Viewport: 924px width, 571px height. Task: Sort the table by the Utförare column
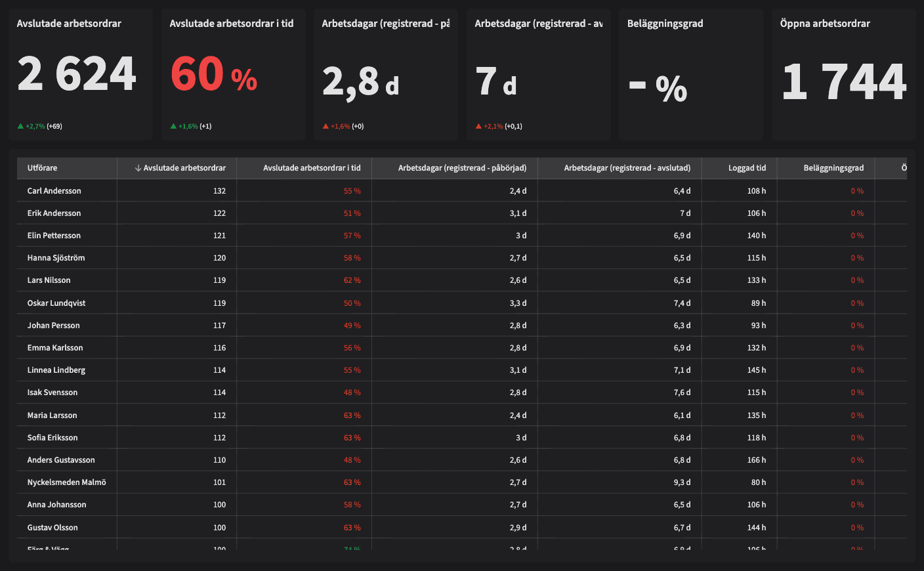[x=39, y=168]
